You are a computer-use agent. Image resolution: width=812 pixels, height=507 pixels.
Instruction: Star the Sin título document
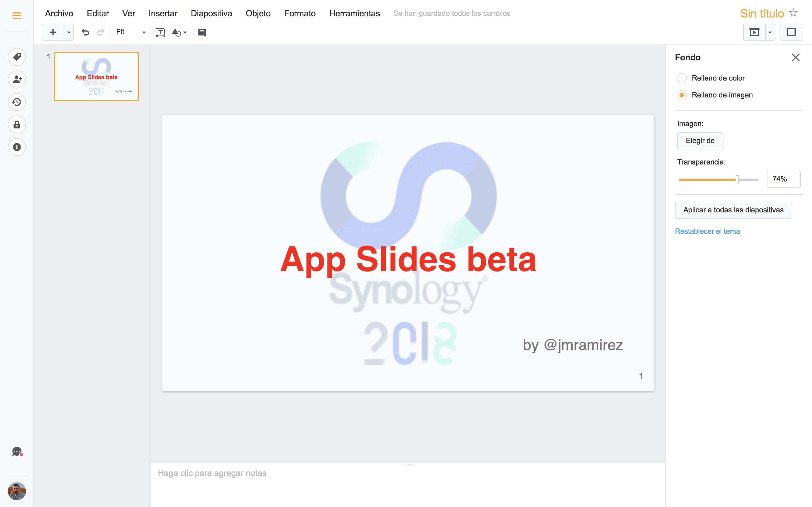(793, 13)
